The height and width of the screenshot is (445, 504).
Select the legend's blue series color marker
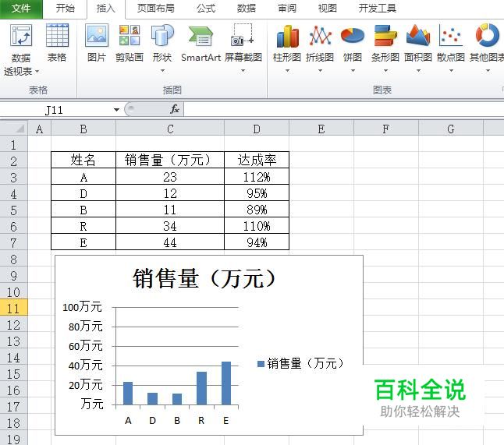[261, 364]
